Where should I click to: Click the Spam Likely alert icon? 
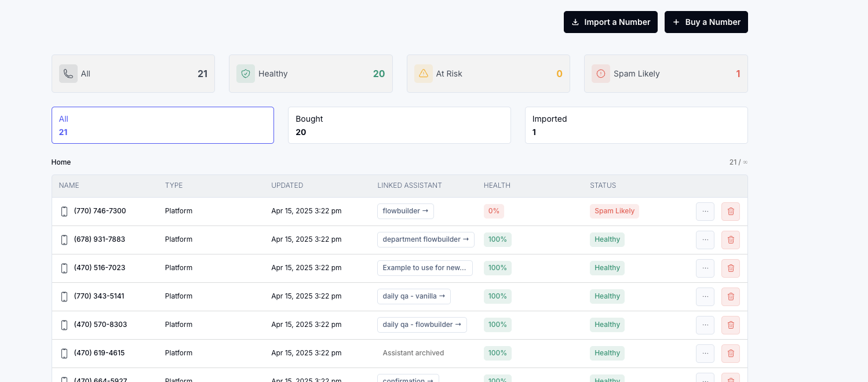tap(601, 74)
